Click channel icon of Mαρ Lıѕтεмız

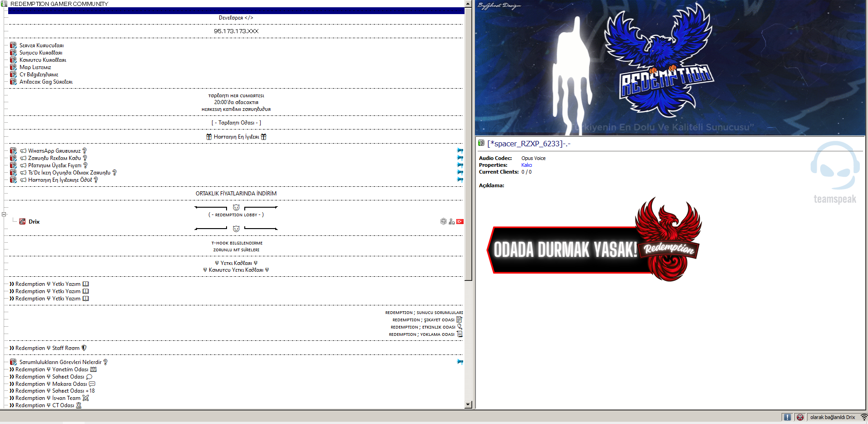13,67
